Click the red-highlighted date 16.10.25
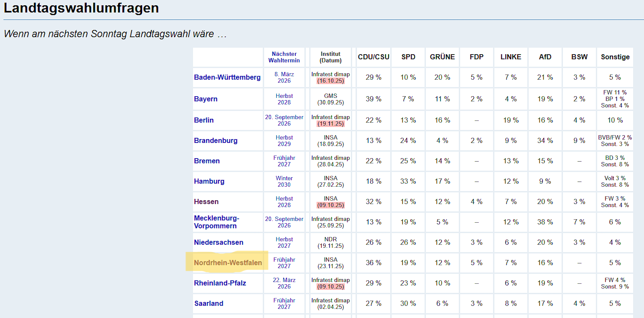 [x=330, y=81]
